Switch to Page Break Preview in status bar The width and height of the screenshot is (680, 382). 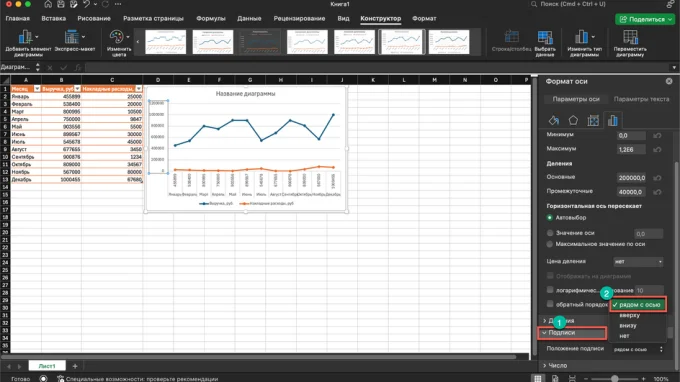[572, 378]
